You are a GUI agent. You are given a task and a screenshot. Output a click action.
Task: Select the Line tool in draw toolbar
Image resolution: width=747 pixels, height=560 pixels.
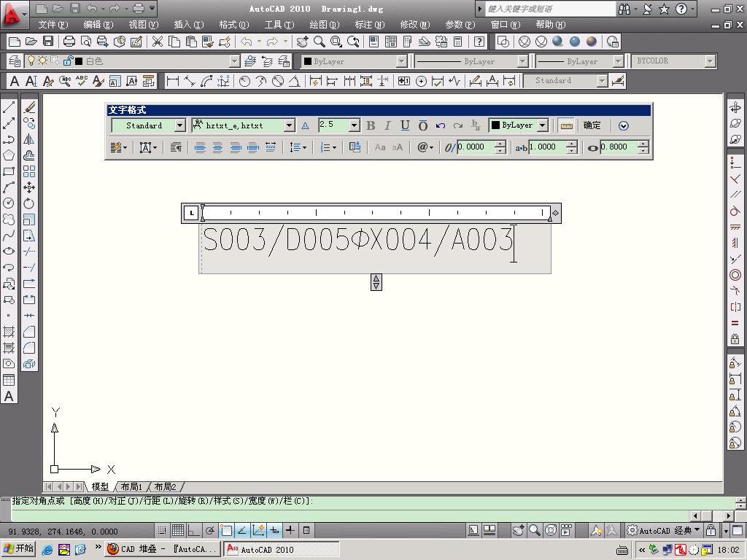(9, 108)
